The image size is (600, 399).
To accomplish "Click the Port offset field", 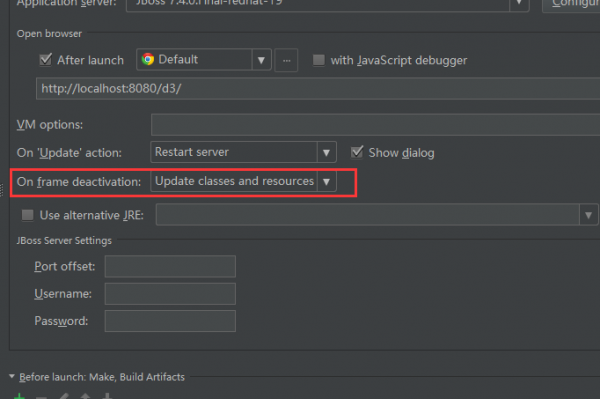I will (x=170, y=266).
